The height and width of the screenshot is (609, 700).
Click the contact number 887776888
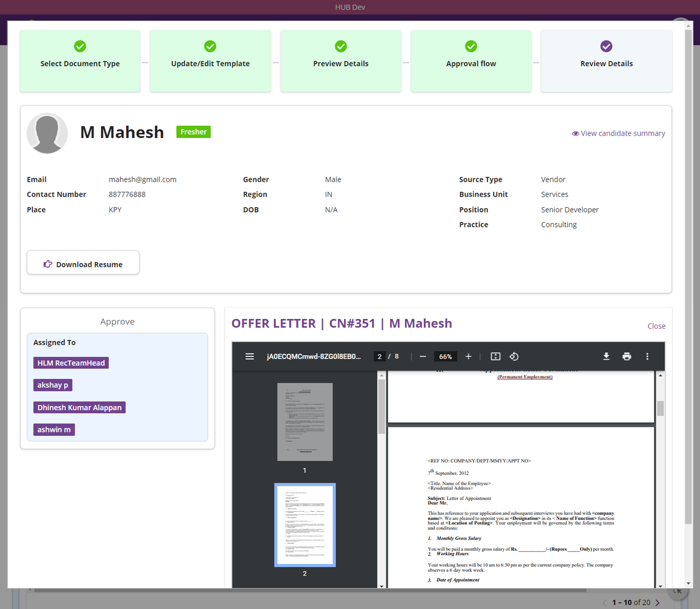coord(127,194)
